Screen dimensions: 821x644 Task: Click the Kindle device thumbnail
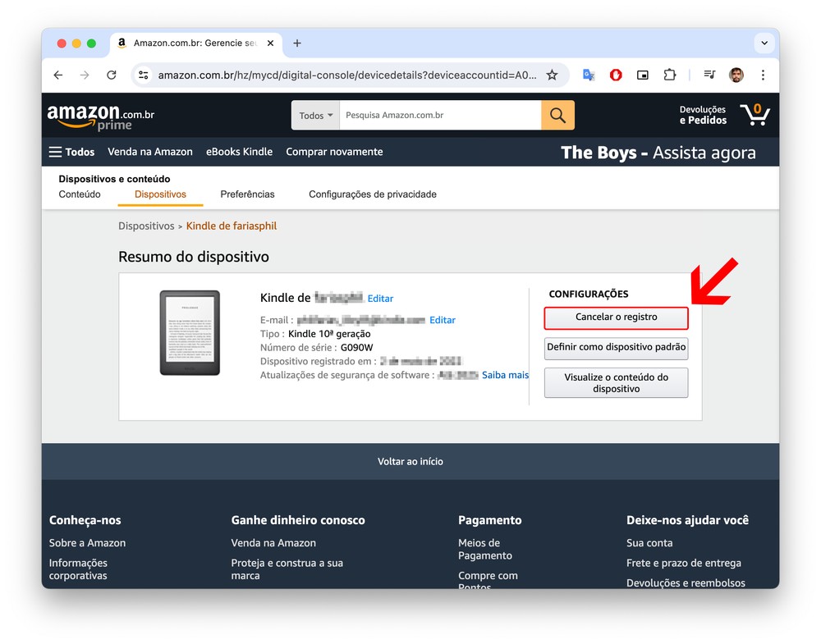[190, 333]
